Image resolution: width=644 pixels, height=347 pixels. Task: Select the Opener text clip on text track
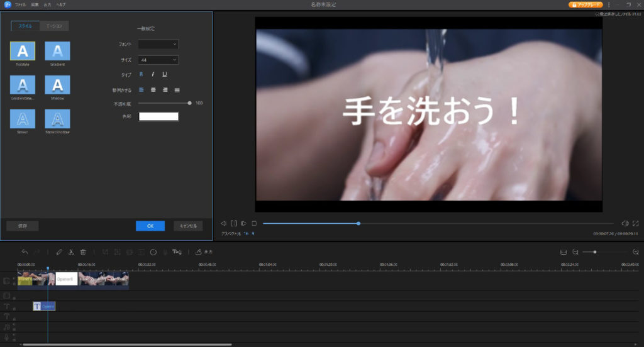pos(44,306)
